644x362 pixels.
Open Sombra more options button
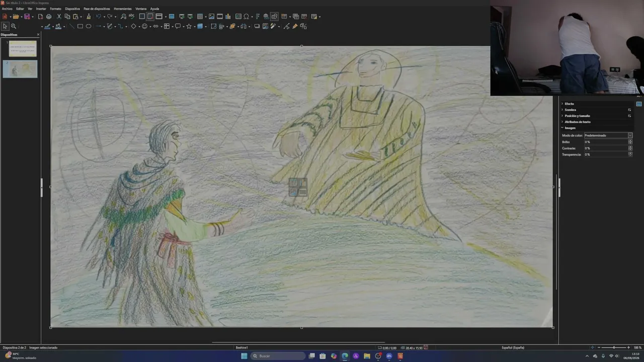[x=629, y=110]
